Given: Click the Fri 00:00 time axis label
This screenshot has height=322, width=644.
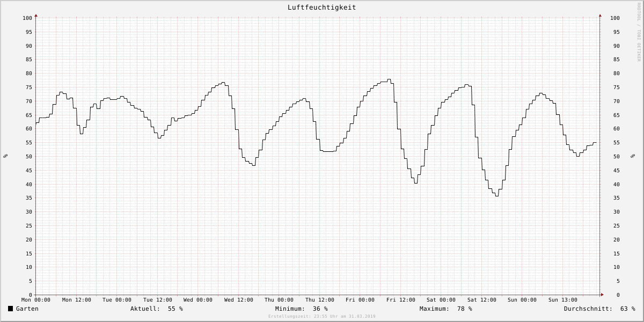Looking at the screenshot, I should click(x=360, y=300).
